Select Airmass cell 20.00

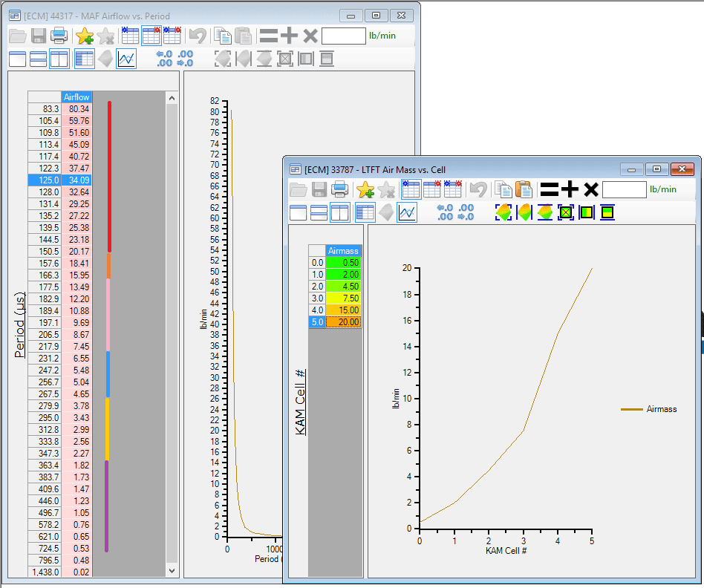click(x=344, y=321)
